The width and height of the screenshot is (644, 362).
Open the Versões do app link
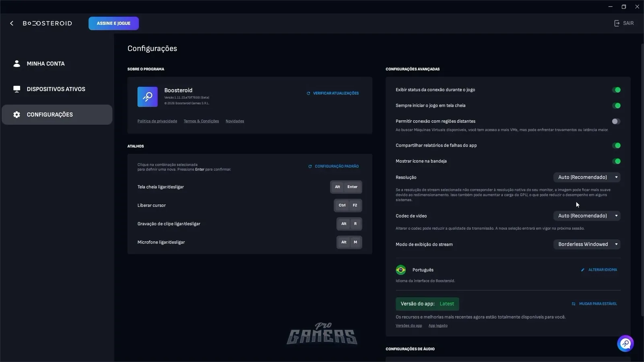pyautogui.click(x=409, y=326)
